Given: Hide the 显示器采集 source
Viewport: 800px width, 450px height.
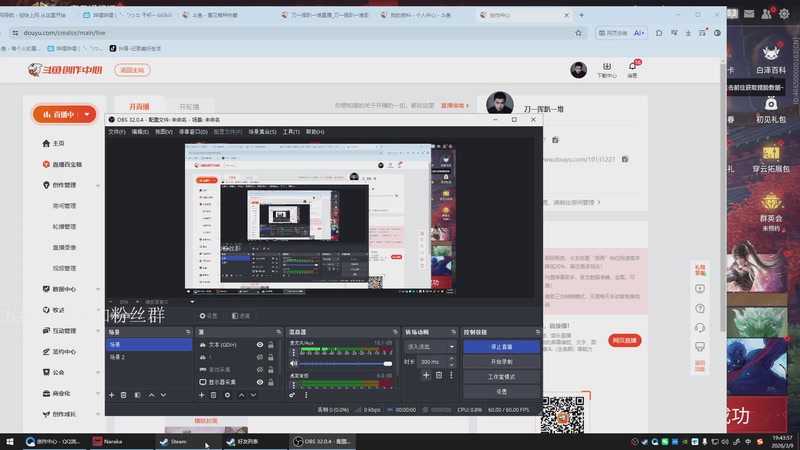Looking at the screenshot, I should pos(260,382).
